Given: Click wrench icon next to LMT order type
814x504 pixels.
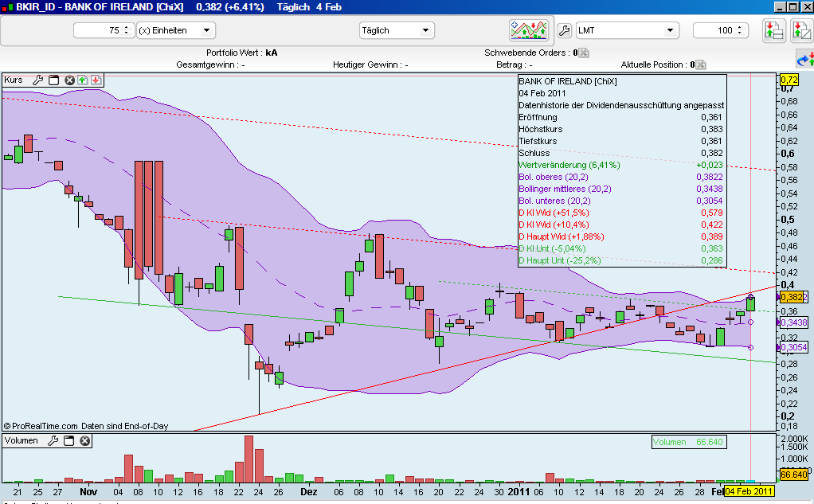Looking at the screenshot, I should [x=564, y=30].
